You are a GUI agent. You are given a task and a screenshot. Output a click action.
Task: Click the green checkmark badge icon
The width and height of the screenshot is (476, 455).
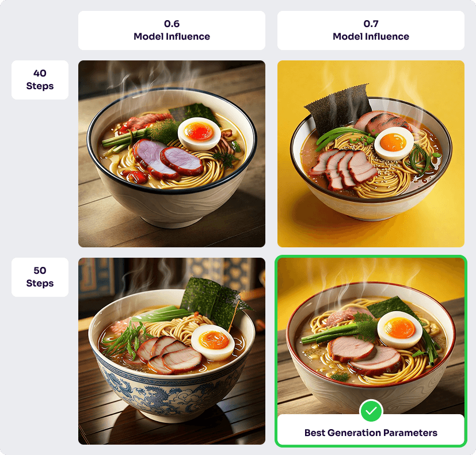[371, 411]
